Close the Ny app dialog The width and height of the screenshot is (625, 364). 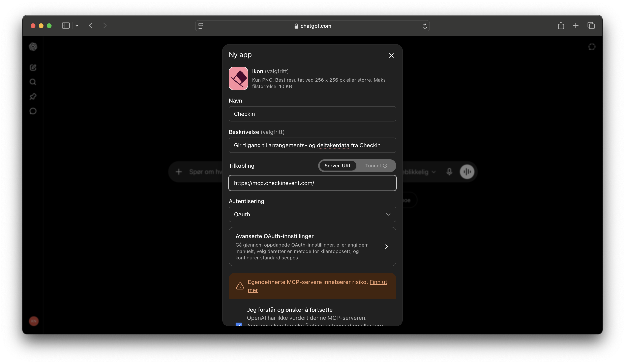pyautogui.click(x=391, y=56)
